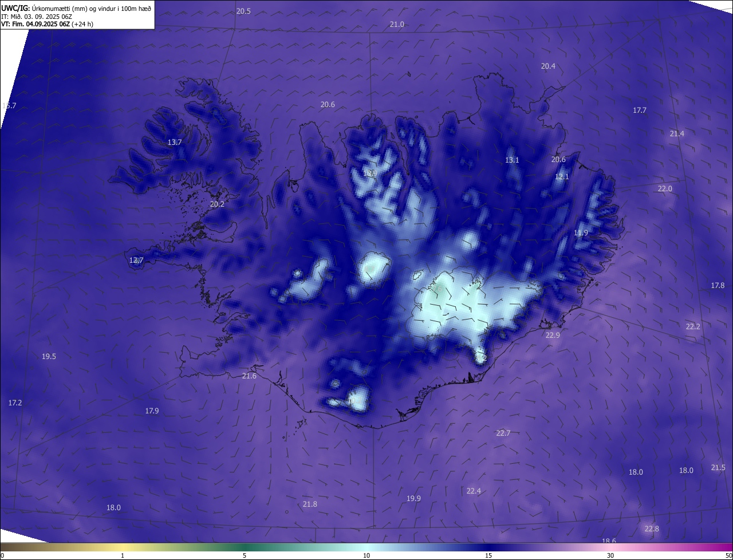
Task: Click the 22.0 value on the map
Action: (665, 189)
